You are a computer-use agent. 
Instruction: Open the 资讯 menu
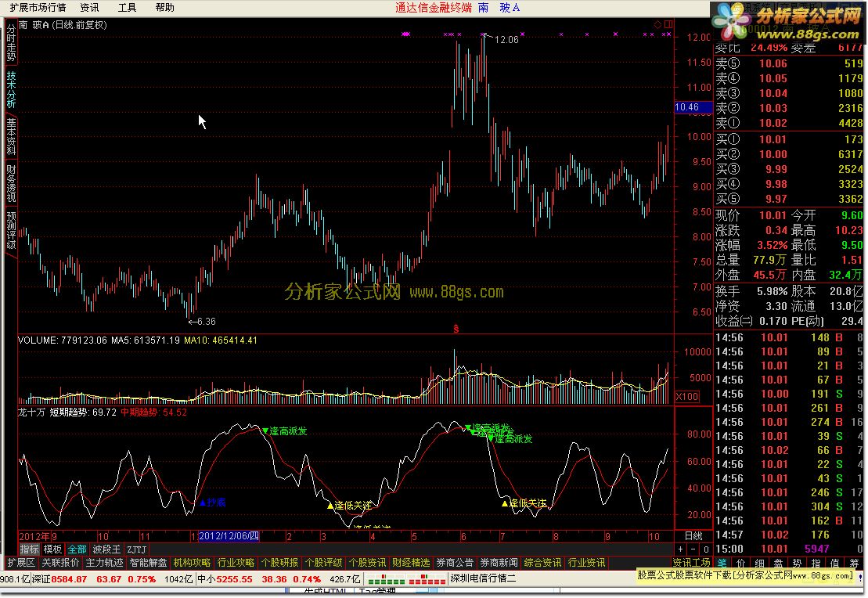click(x=90, y=8)
